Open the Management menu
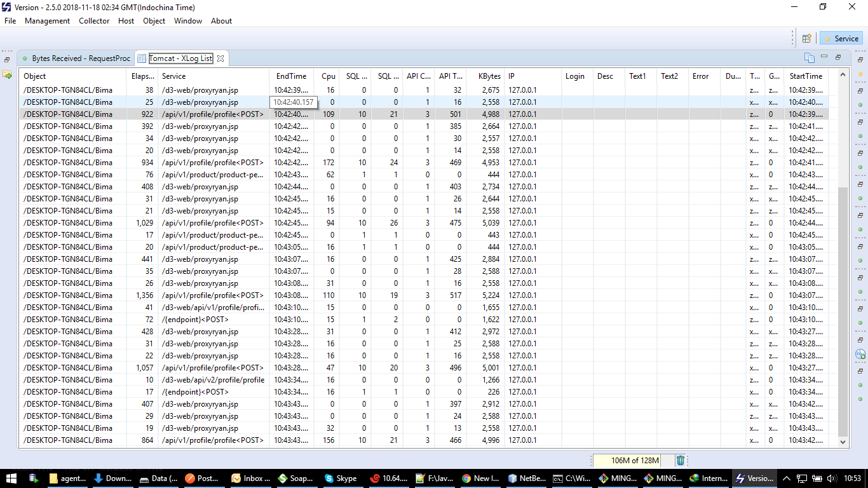 [x=47, y=20]
